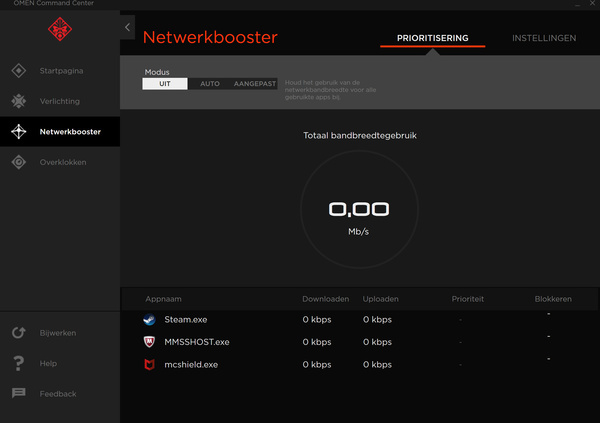The width and height of the screenshot is (600, 423).
Task: Click the Help question mark icon
Action: [18, 363]
